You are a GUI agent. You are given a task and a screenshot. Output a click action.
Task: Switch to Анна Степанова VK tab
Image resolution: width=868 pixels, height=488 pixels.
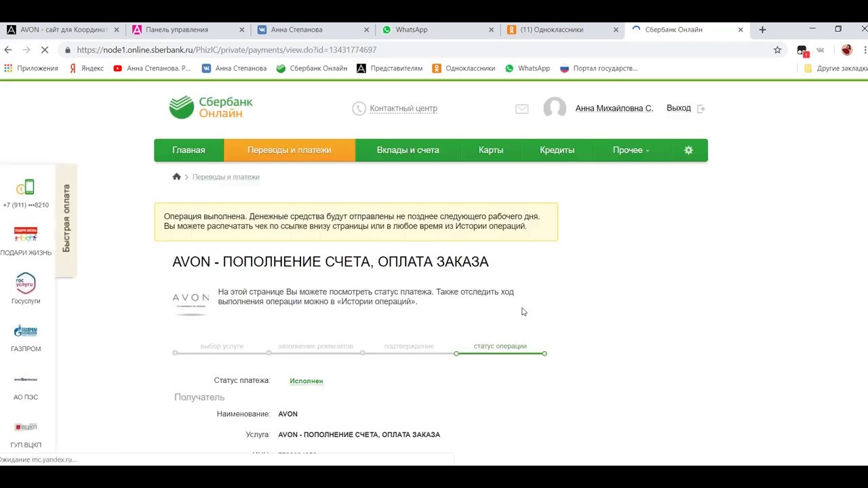coord(313,30)
